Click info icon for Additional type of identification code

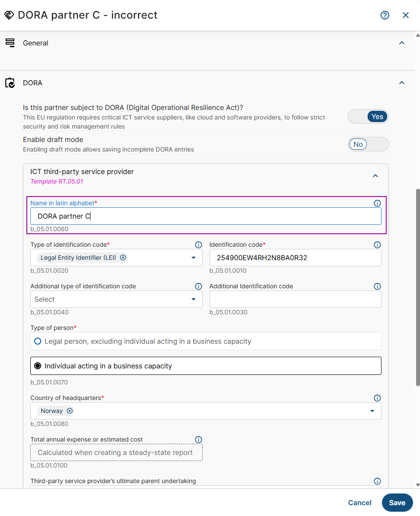point(198,286)
